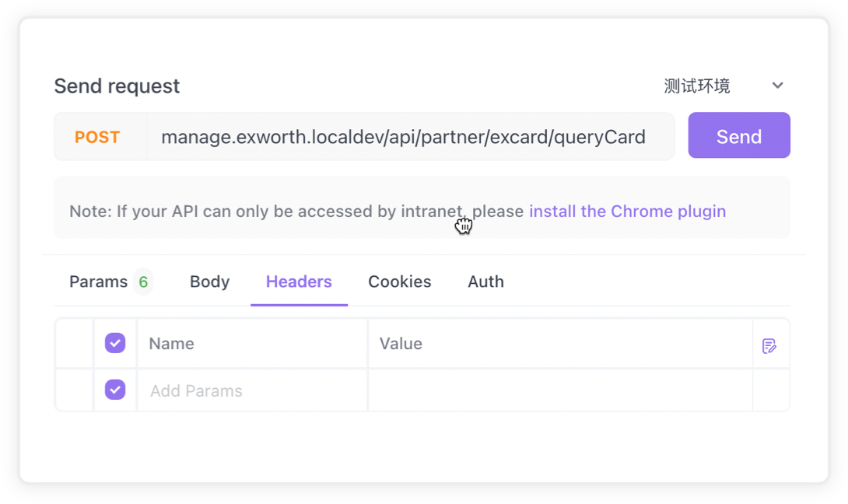Open the POST method dropdown
This screenshot has height=504, width=848.
pos(97,137)
